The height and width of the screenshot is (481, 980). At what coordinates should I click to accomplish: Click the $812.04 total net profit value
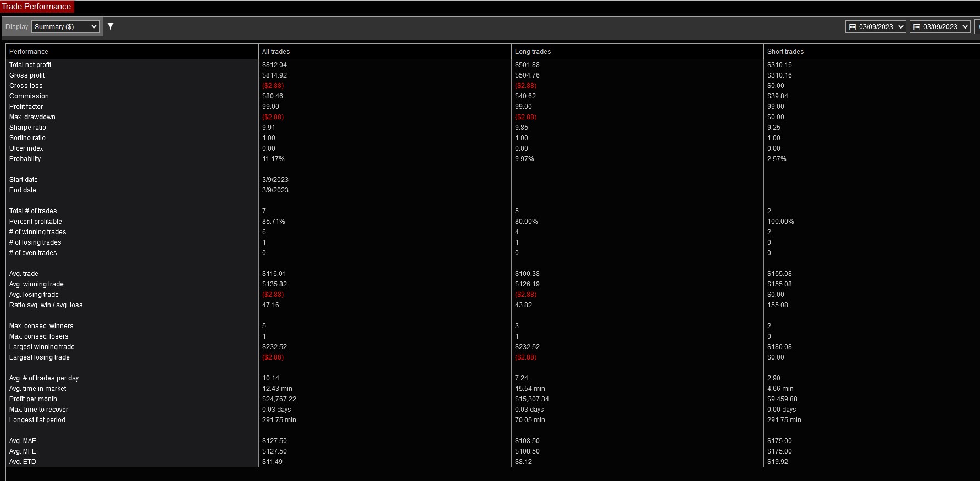click(274, 65)
